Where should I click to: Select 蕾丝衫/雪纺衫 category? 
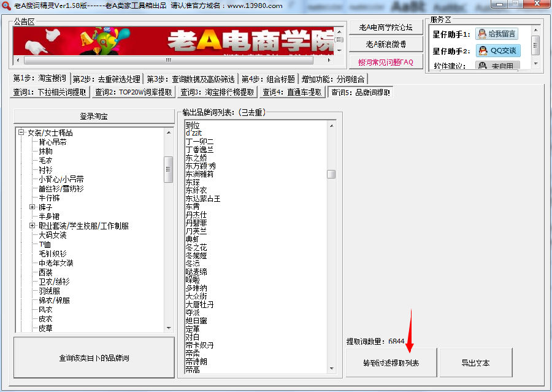61,188
